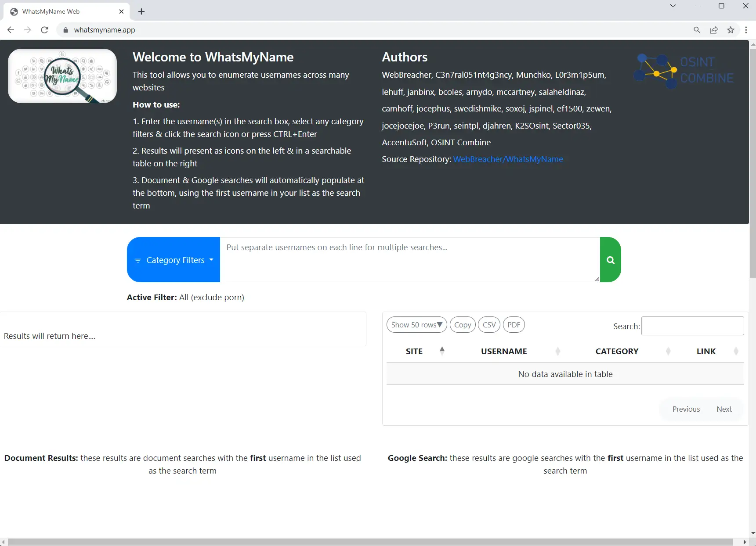Expand the Category Filters dropdown

click(x=211, y=260)
